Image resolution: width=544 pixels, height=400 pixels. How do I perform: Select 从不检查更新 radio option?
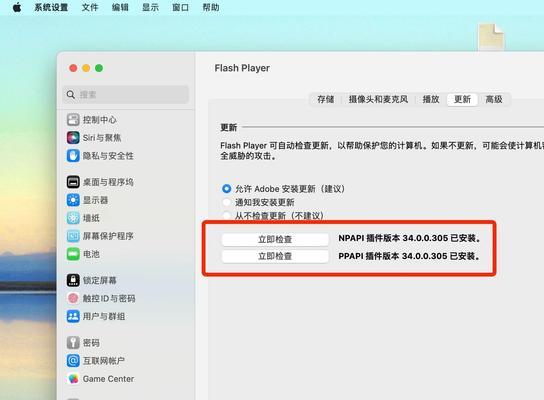226,216
